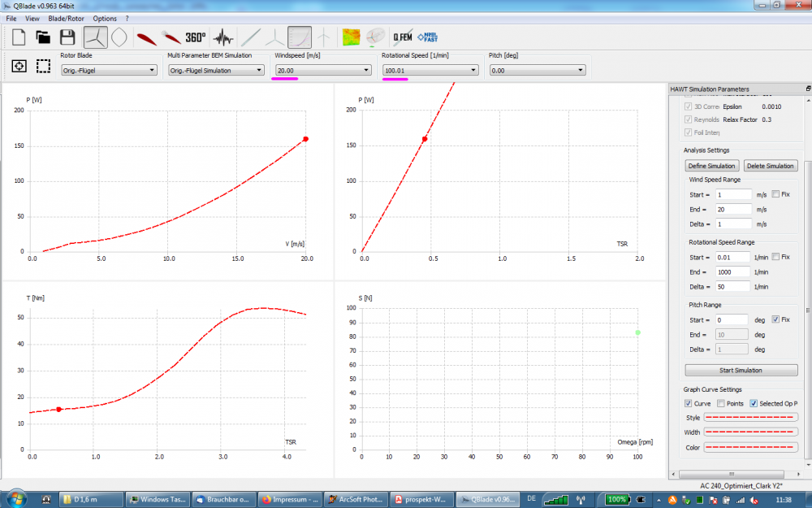Toggle the Wind Speed Range Fix checkbox
The width and height of the screenshot is (812, 508).
(x=776, y=194)
